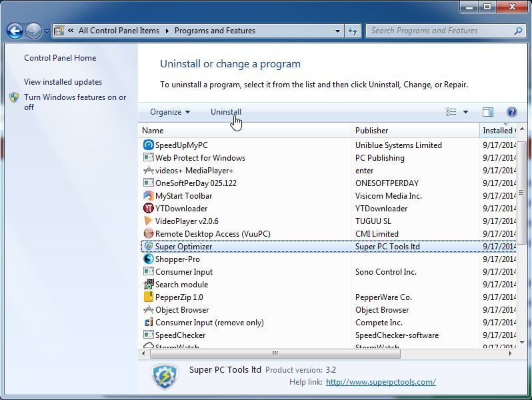Select the SpeedUpMyPC program name

click(181, 145)
